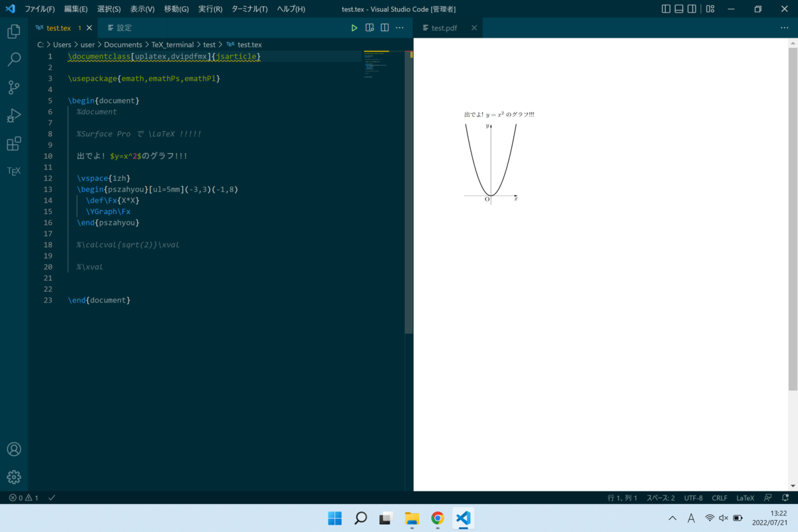Place cursor on '\end{document}' line

coord(99,301)
